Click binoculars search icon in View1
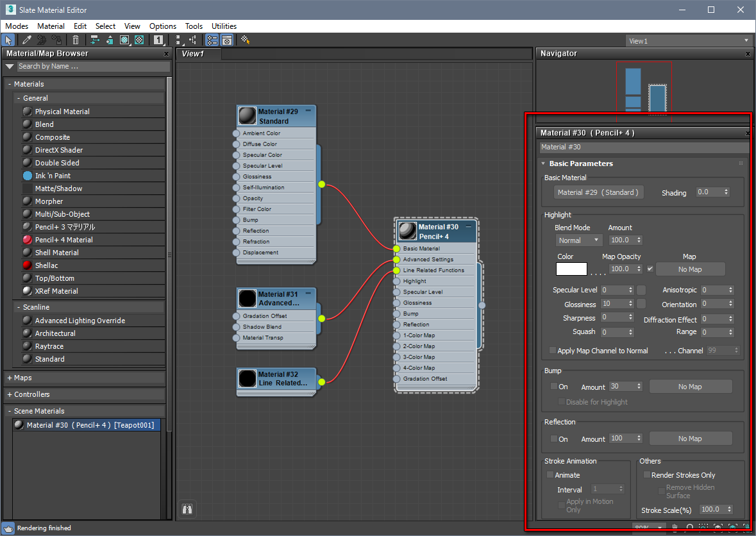756x536 pixels. click(188, 509)
